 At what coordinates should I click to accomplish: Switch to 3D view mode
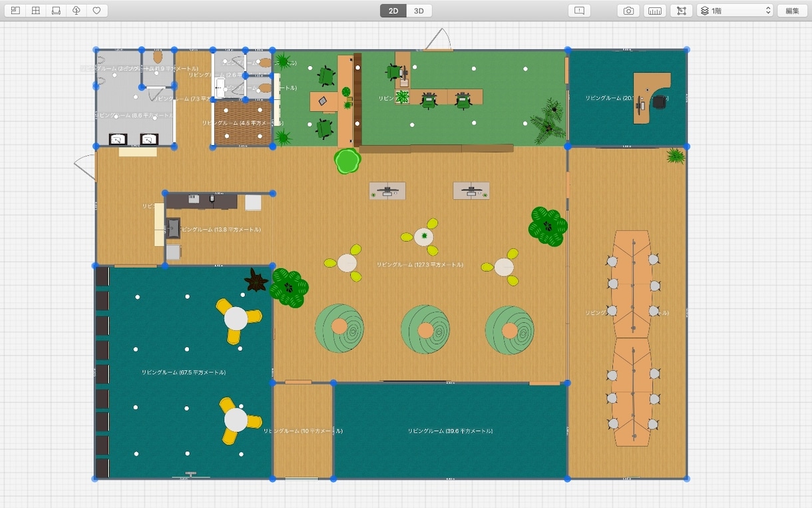point(419,11)
